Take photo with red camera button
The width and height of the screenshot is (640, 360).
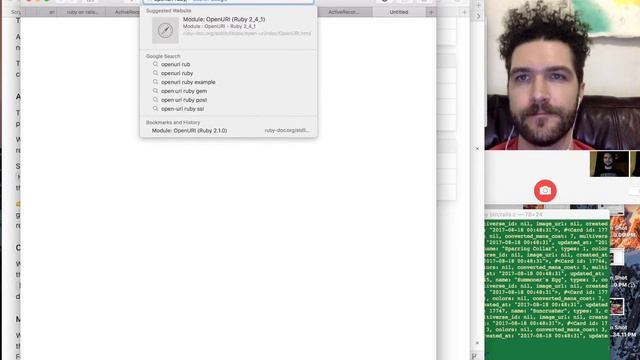click(x=545, y=191)
